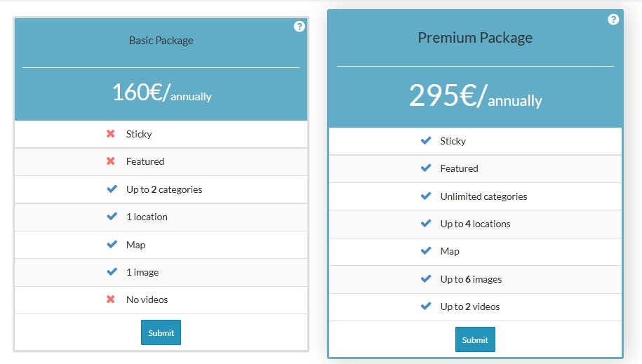
Task: Click the 295€/annually price
Action: (x=475, y=97)
